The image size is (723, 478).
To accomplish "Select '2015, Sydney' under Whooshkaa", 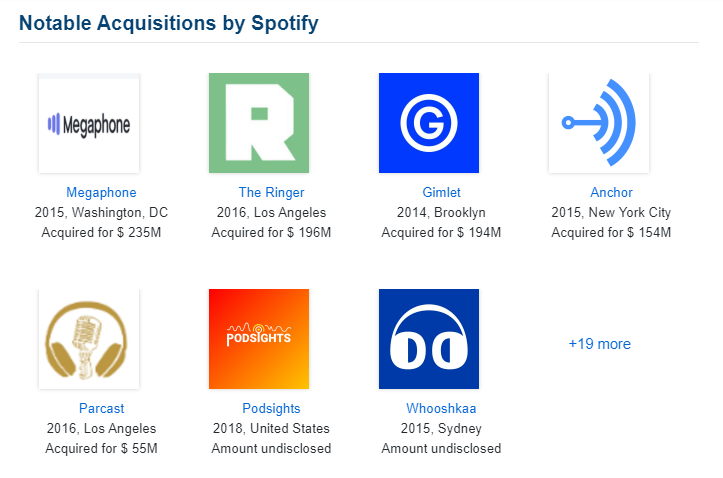I will pyautogui.click(x=441, y=429).
